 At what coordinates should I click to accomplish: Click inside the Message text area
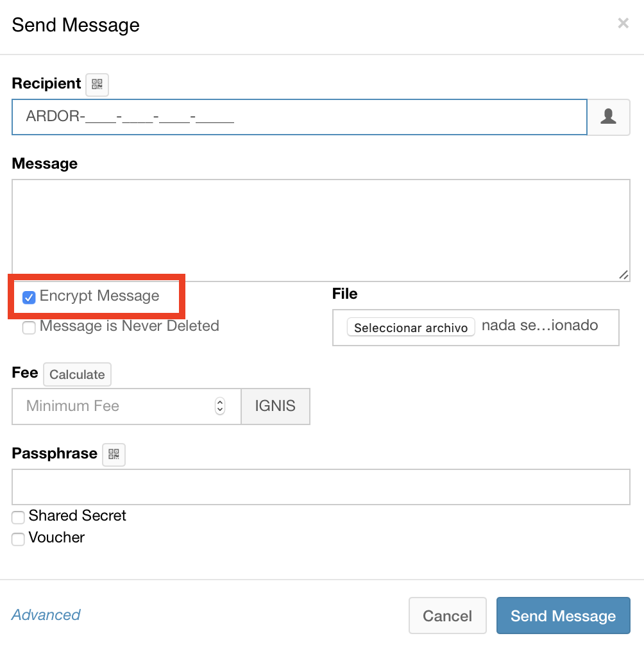coord(321,230)
